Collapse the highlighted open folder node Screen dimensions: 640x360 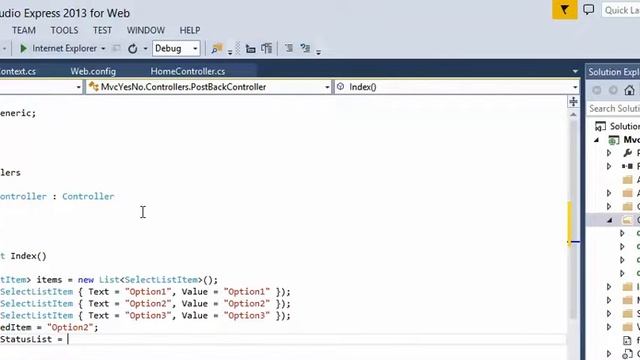point(610,220)
